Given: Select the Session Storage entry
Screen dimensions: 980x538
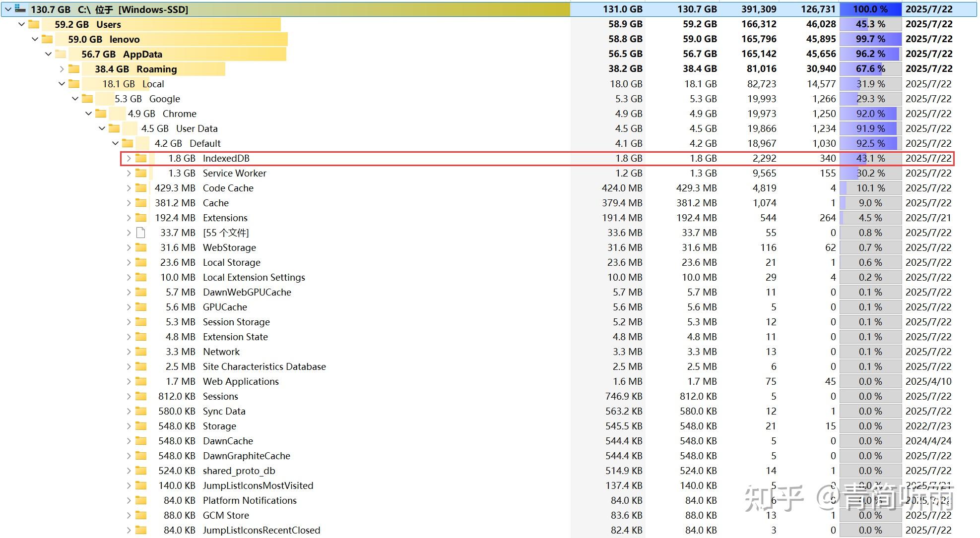Looking at the screenshot, I should [x=236, y=322].
